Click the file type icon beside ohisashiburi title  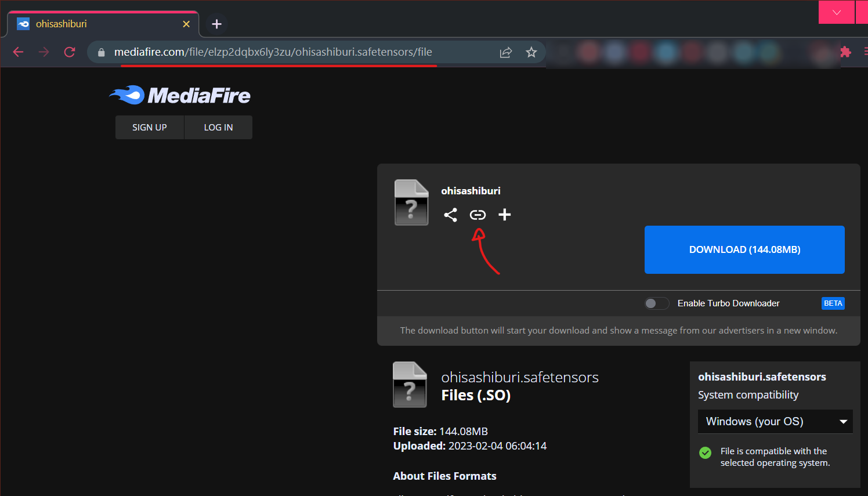pos(411,202)
